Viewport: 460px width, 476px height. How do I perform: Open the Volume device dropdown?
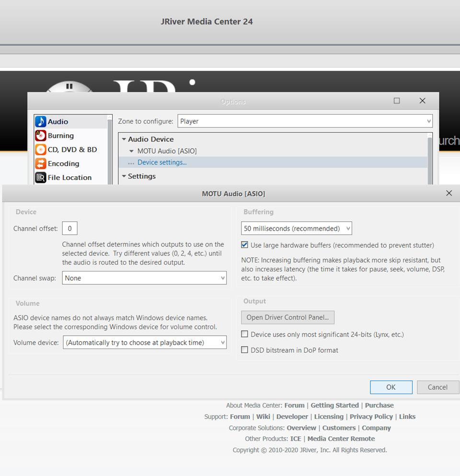tap(145, 342)
